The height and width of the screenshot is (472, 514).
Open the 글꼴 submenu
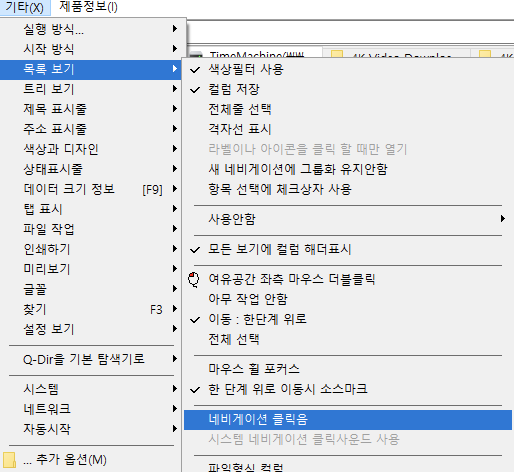pyautogui.click(x=91, y=289)
